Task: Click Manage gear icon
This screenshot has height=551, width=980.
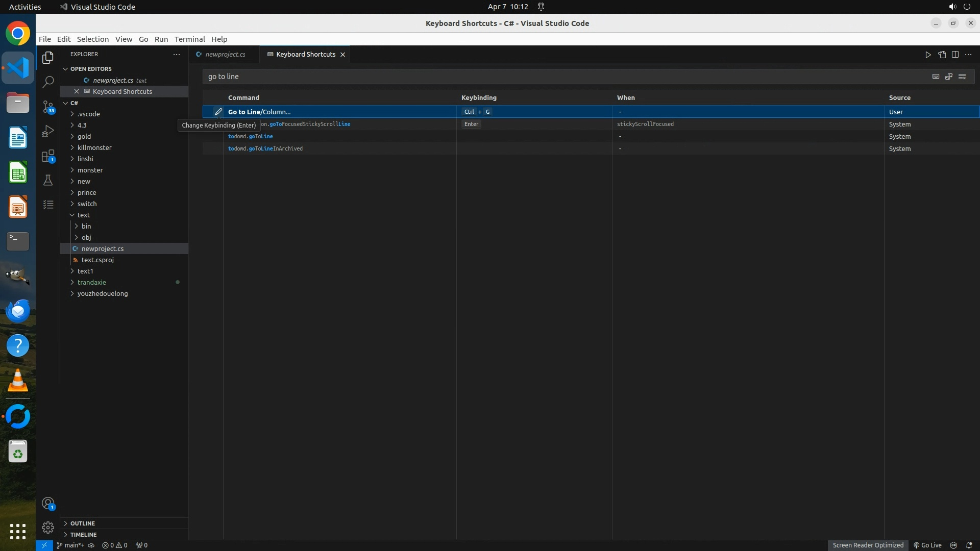Action: coord(48,527)
